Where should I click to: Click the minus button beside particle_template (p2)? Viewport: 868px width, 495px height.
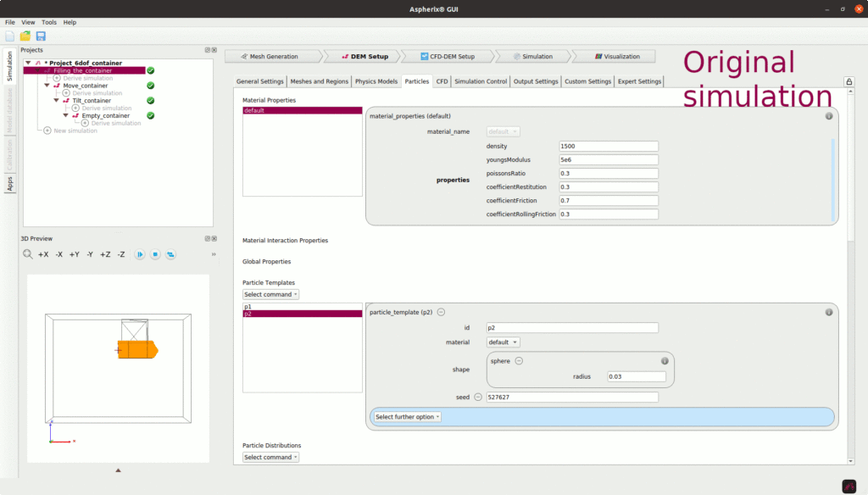(441, 312)
